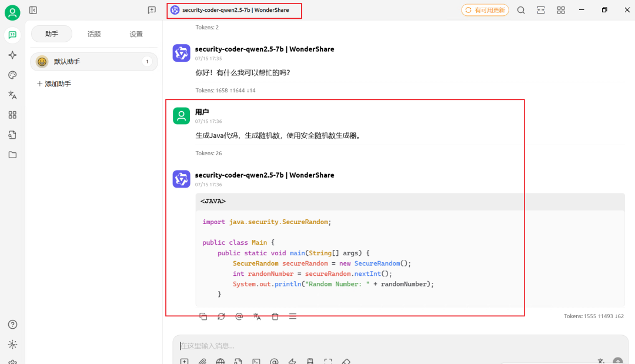Click the reply text 你好！有什么我可以帮忙的吗？

(243, 72)
